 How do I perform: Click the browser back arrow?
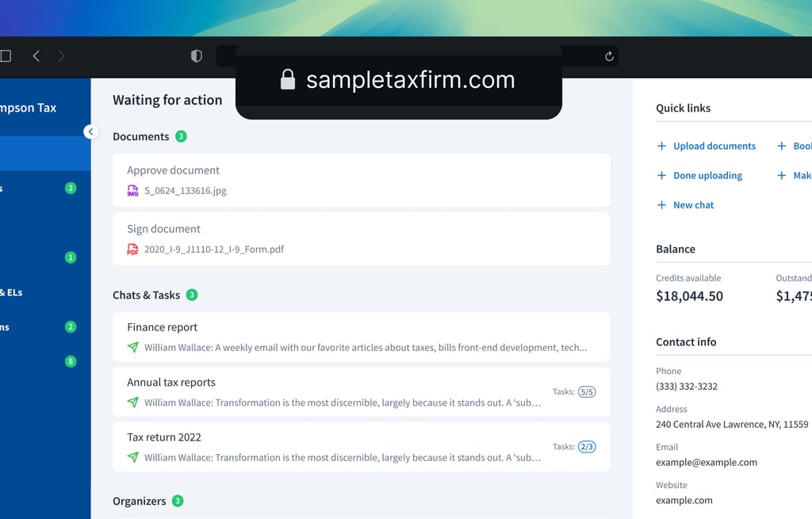coord(36,56)
